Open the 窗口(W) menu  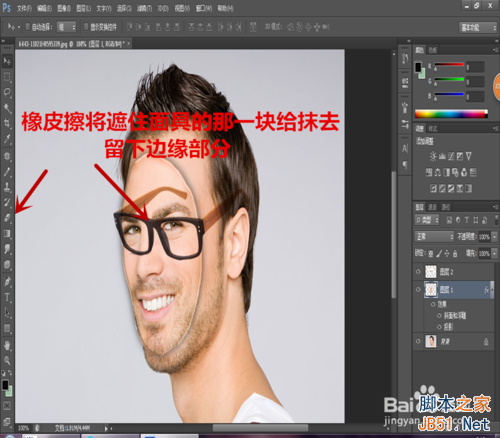coord(204,8)
